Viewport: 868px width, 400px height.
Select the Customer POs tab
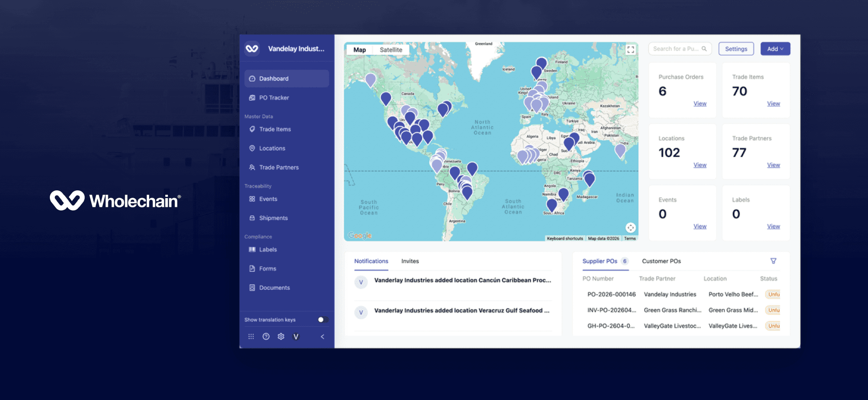661,261
